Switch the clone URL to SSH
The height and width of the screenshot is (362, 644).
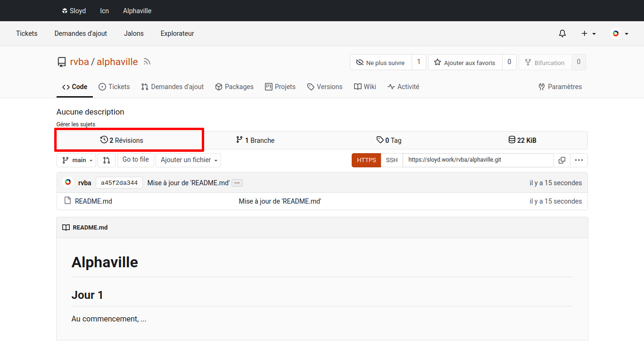pos(392,160)
